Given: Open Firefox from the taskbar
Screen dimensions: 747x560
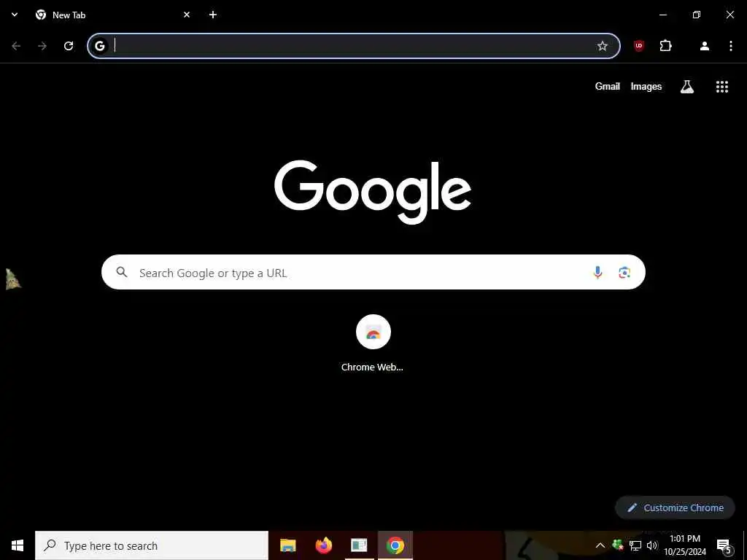Looking at the screenshot, I should pos(323,545).
